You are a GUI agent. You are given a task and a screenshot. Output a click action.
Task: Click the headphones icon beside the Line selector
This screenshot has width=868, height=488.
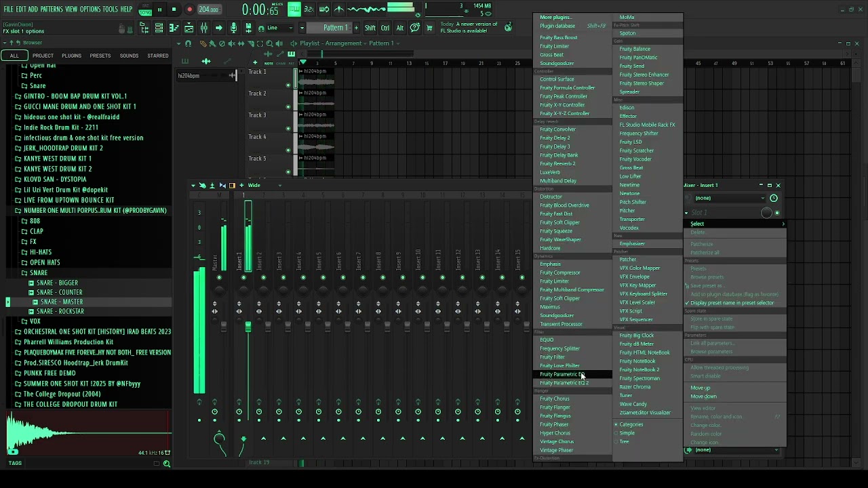(x=261, y=28)
